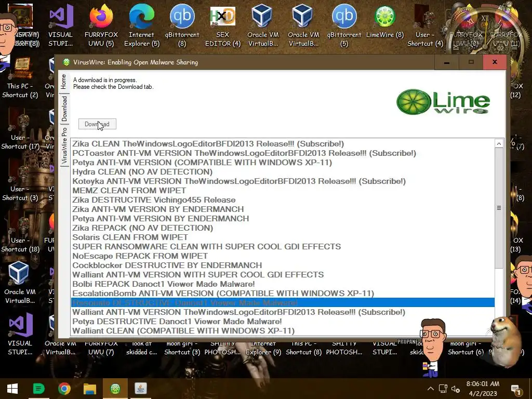Select Petya ANTI-VM VERSION BY ENDERMANCH
The width and height of the screenshot is (532, 399).
tap(283, 219)
